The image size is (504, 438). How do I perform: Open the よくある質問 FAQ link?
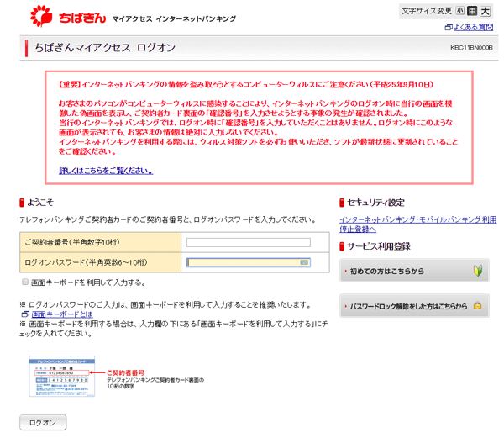pyautogui.click(x=473, y=28)
